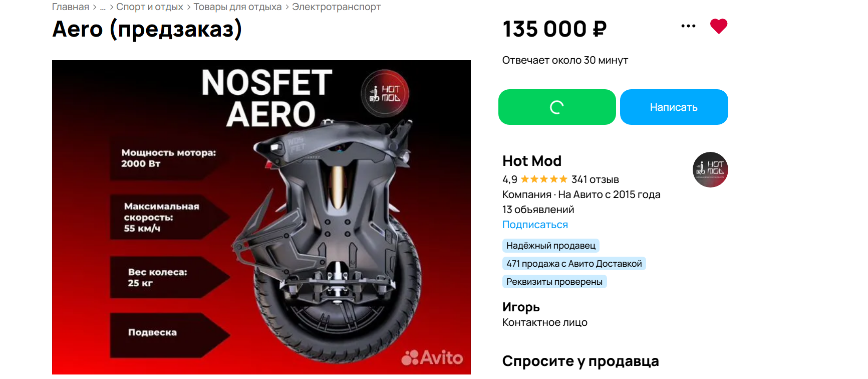The height and width of the screenshot is (379, 868).
Task: Open Электротранспорт breadcrumb category
Action: [x=337, y=7]
